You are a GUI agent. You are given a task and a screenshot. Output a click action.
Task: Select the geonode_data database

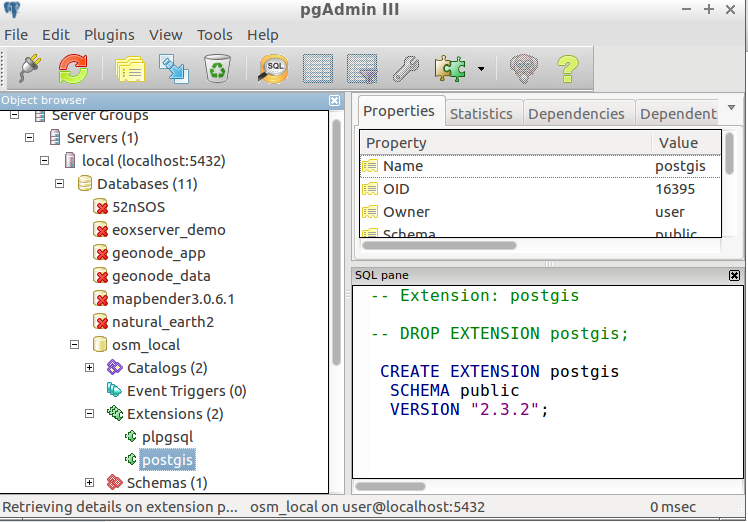point(161,276)
